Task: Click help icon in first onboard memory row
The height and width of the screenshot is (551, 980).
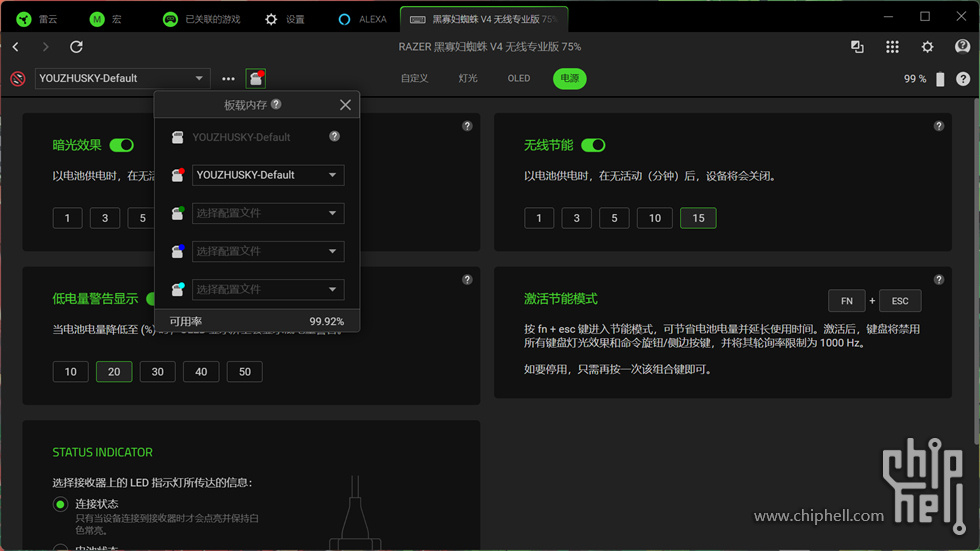Action: coord(334,136)
